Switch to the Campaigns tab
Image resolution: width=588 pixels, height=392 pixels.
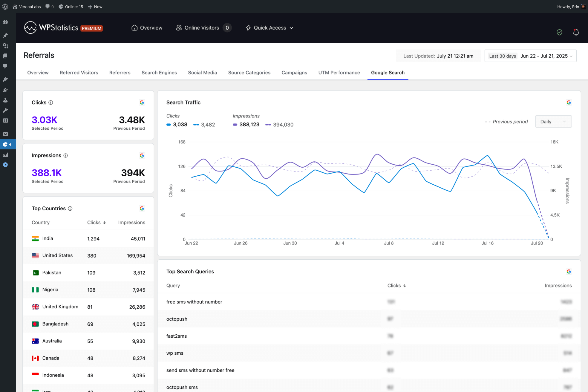click(294, 73)
